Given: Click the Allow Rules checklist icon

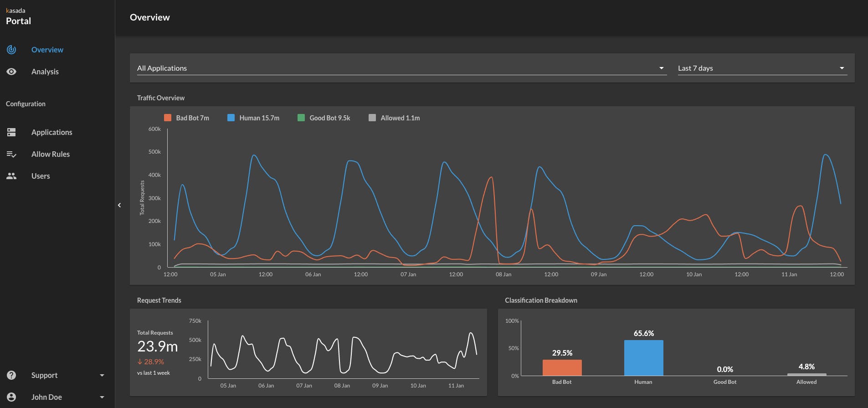Looking at the screenshot, I should [11, 154].
